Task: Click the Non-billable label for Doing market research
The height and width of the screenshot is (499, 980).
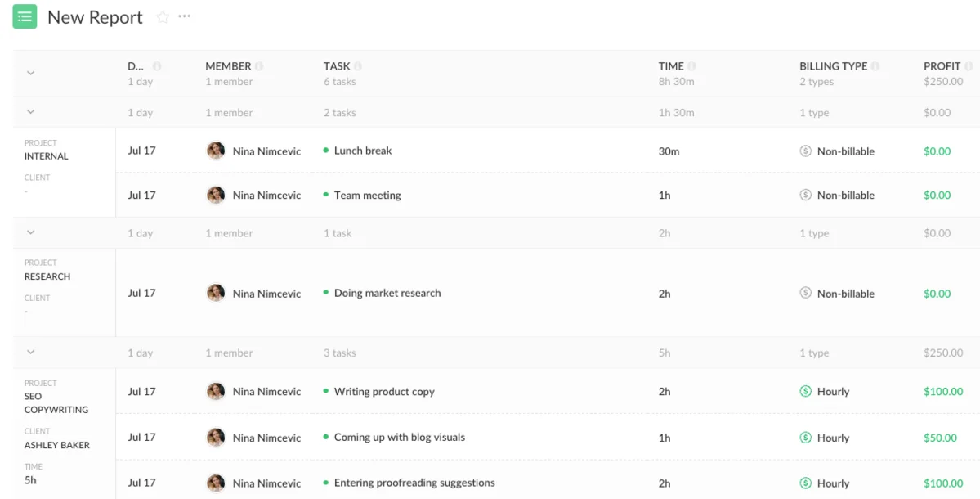Action: 846,294
